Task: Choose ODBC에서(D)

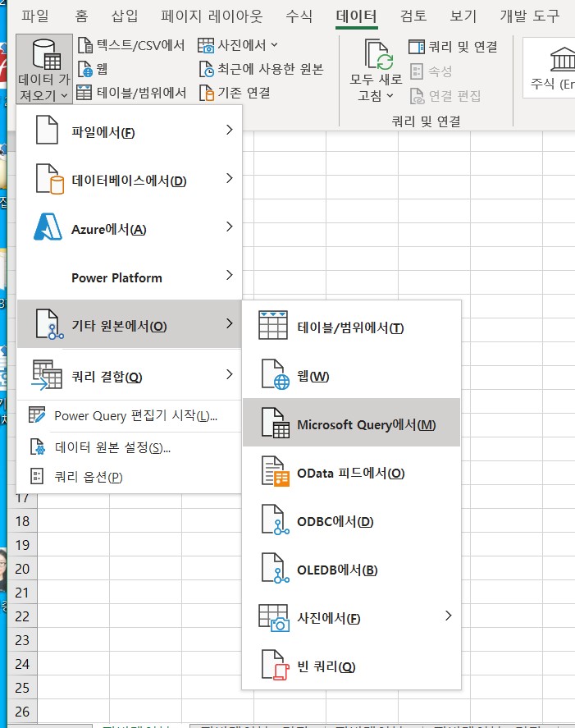Action: coord(352,520)
